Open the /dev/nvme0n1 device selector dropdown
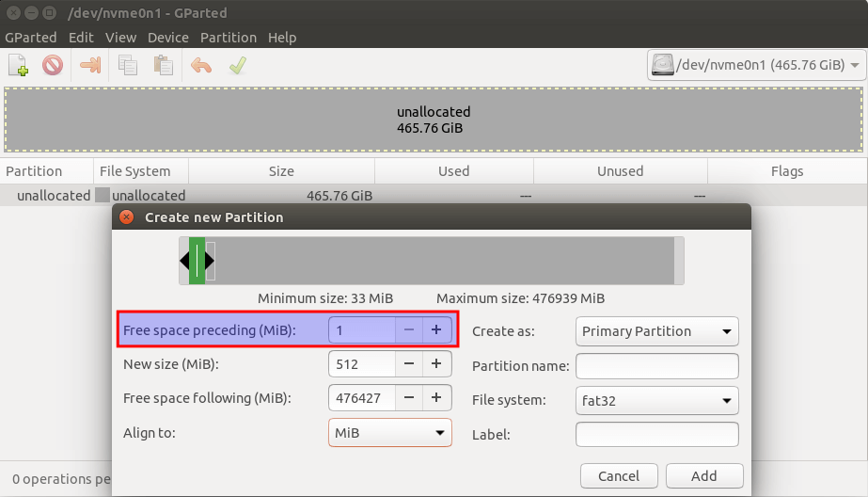The height and width of the screenshot is (497, 868). pyautogui.click(x=756, y=66)
